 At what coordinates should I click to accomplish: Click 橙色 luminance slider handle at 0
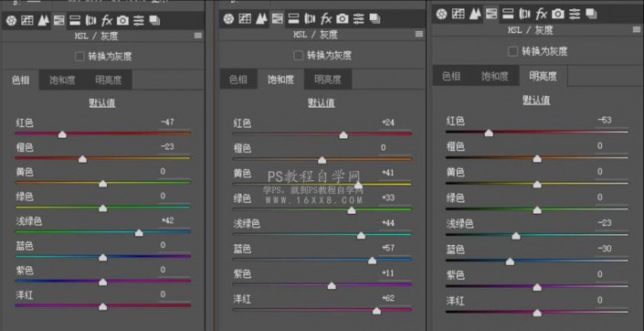[537, 159]
